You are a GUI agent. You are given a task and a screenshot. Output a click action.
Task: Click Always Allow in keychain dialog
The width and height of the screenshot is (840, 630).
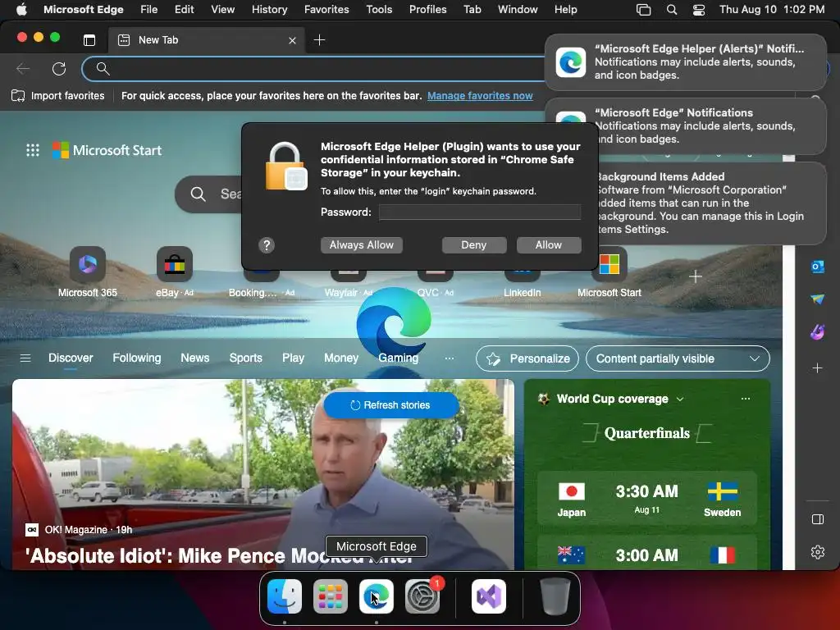[362, 244]
